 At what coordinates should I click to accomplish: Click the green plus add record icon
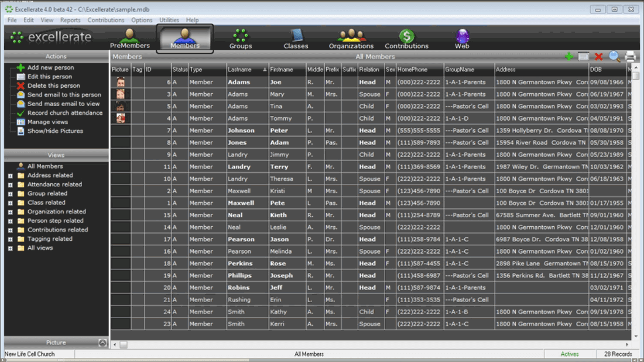point(568,56)
